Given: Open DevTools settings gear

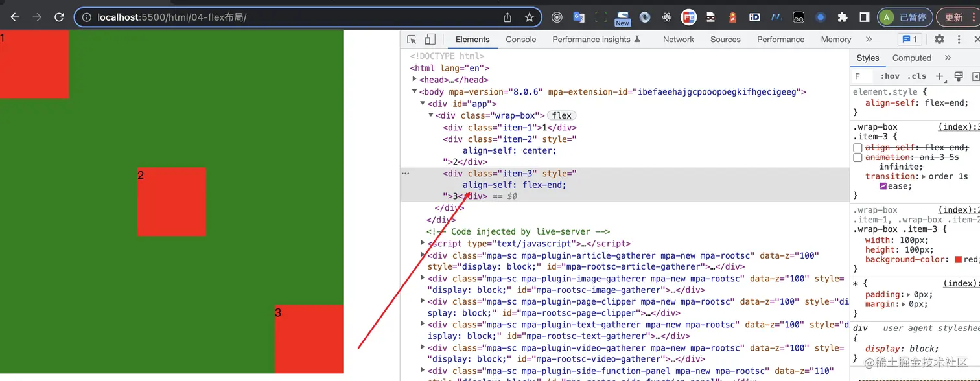Looking at the screenshot, I should 939,40.
